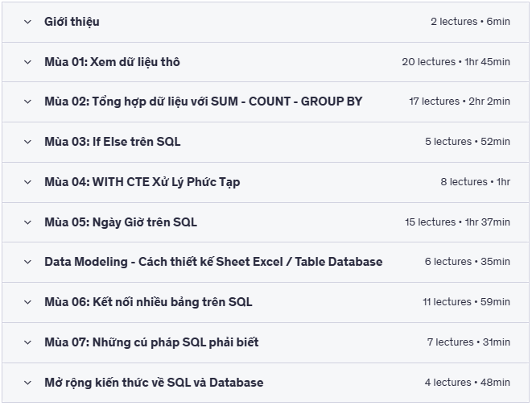Open Mùa 07: Những cú pháp SQL title

(151, 342)
